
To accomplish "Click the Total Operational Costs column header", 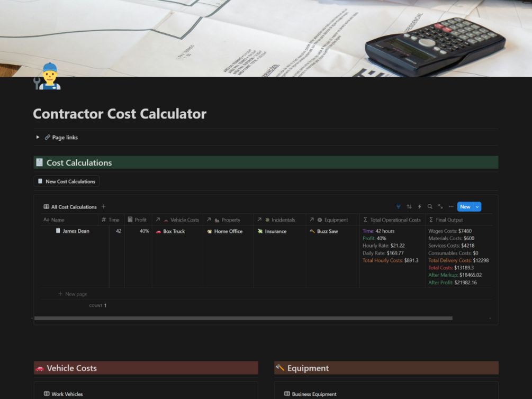I will coord(393,220).
